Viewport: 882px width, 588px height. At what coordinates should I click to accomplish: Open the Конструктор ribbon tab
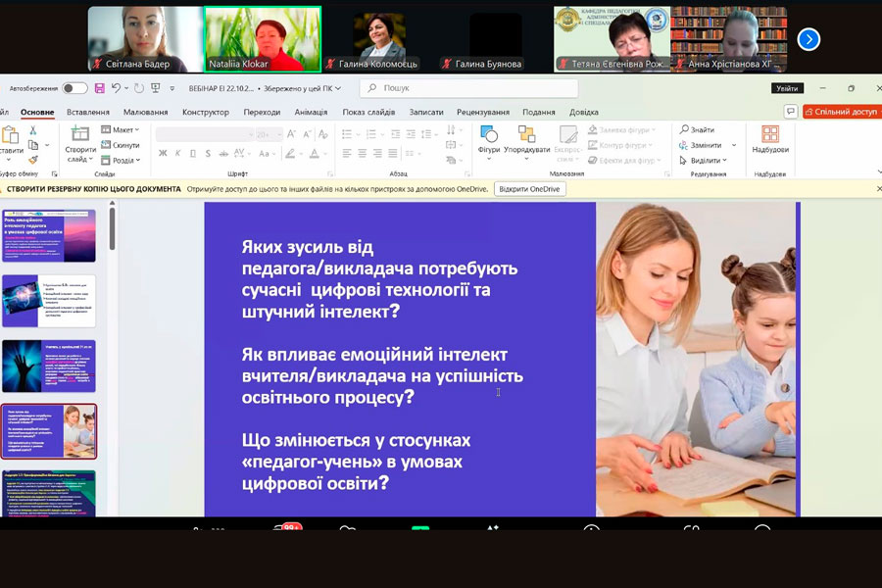(x=205, y=112)
